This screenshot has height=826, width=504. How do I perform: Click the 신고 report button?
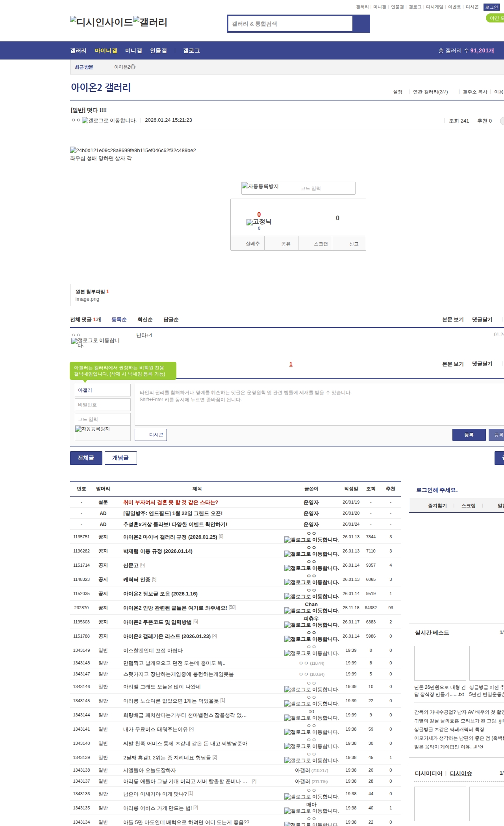pos(354,244)
